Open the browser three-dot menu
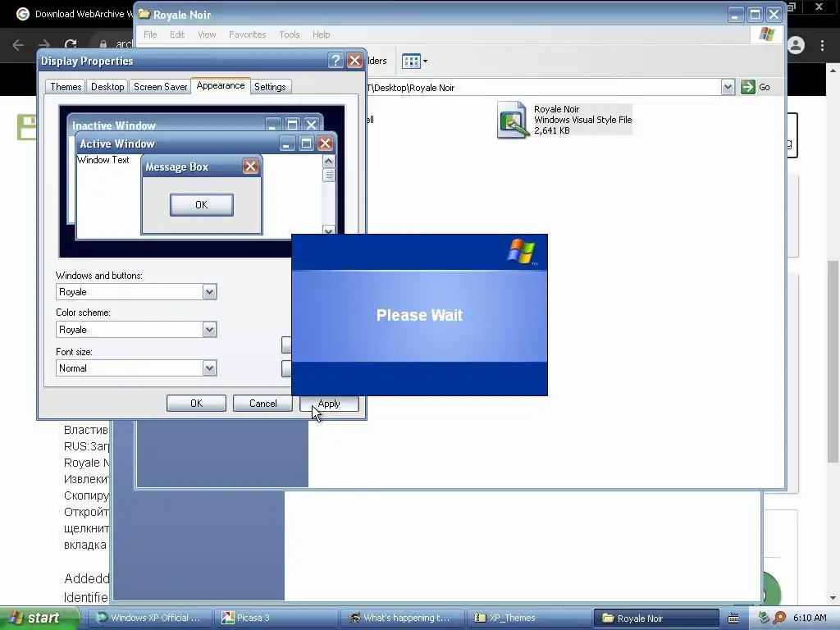840x630 pixels. tap(822, 45)
